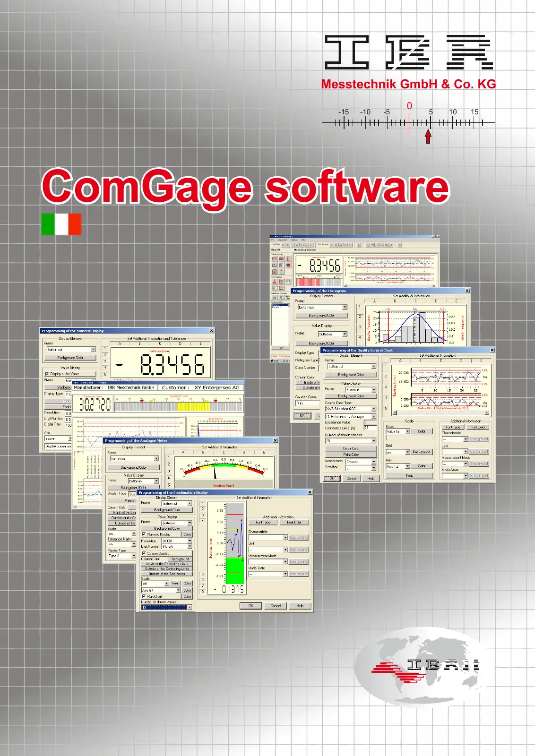Open 'Axis left' dropdown in Combination Display dialog

tap(161, 590)
